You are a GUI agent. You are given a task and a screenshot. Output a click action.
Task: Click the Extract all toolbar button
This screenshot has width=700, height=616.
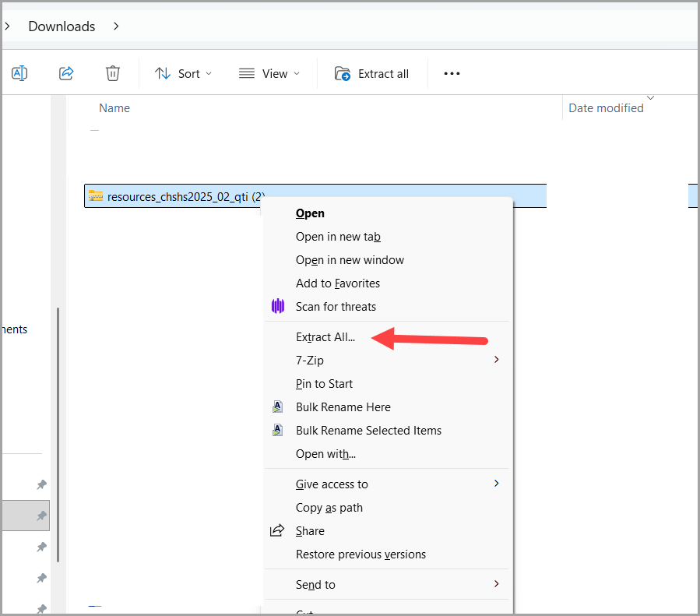tap(372, 73)
